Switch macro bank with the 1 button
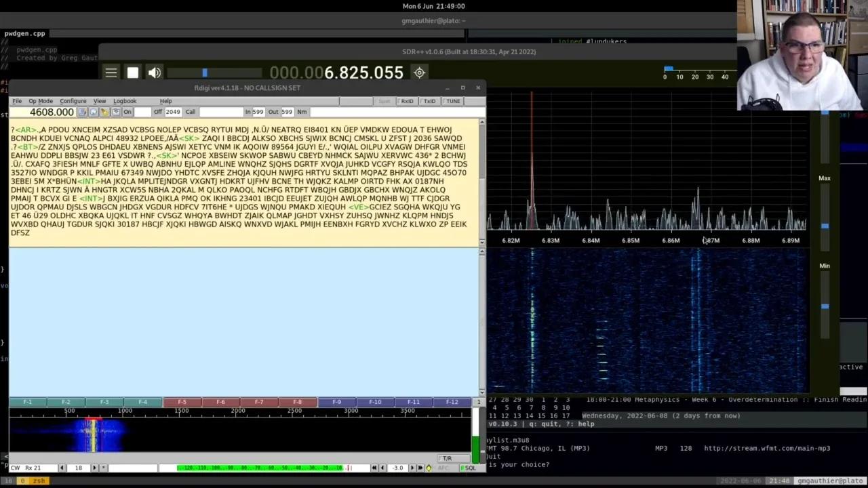 [478, 402]
